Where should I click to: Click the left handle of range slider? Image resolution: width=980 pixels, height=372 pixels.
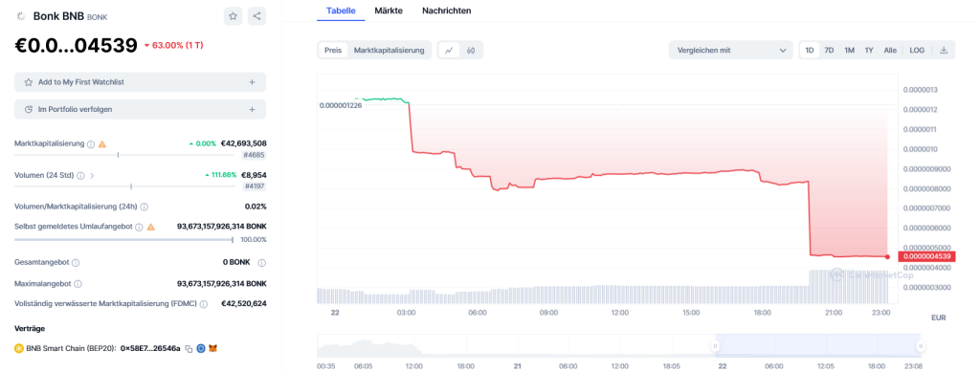(x=714, y=346)
